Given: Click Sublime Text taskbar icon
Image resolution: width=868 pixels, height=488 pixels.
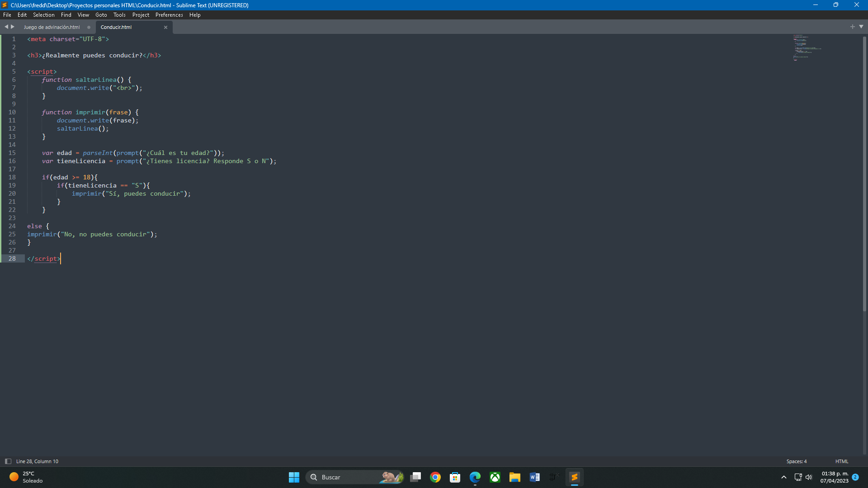Looking at the screenshot, I should pos(575,477).
